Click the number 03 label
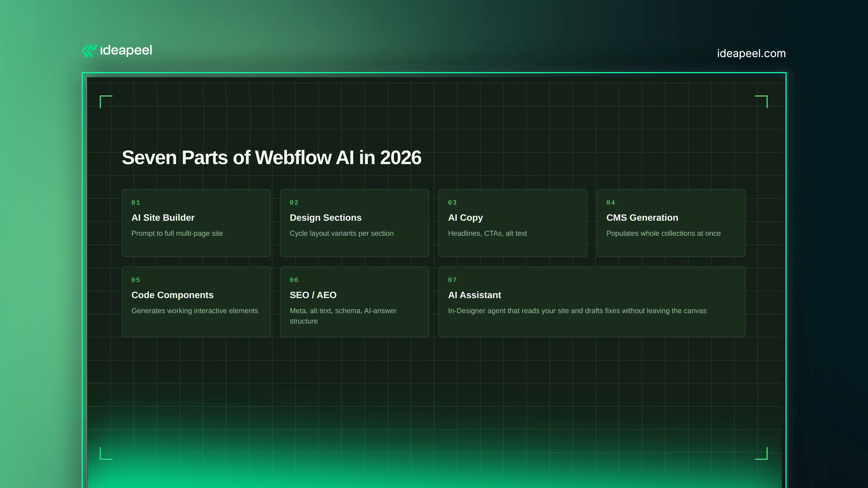Viewport: 868px width, 488px height. (x=453, y=203)
